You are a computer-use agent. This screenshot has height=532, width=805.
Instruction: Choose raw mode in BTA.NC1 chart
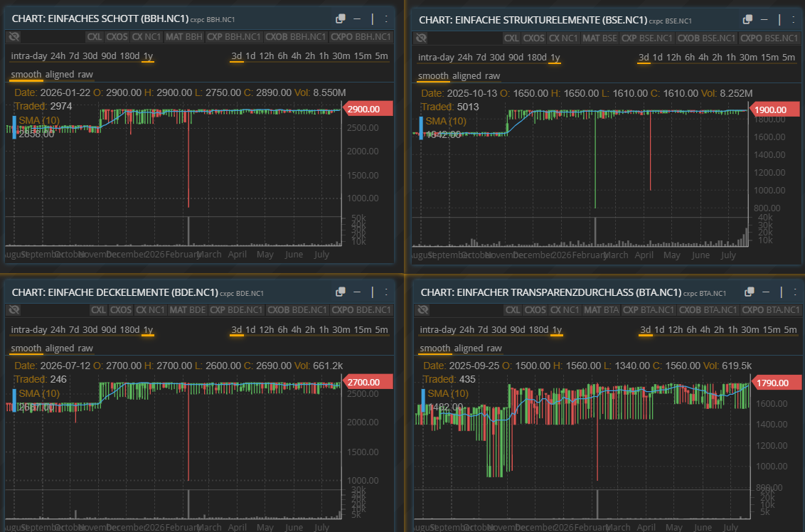tap(494, 349)
